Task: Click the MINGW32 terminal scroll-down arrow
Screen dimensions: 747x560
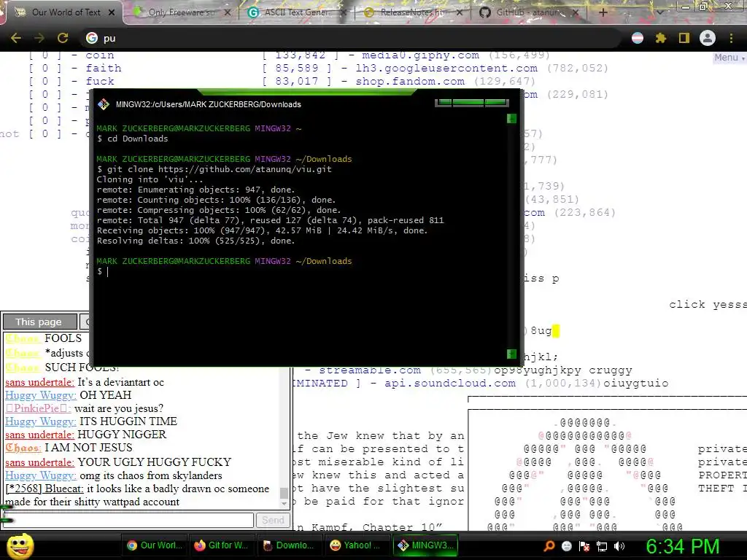Action: [x=511, y=354]
